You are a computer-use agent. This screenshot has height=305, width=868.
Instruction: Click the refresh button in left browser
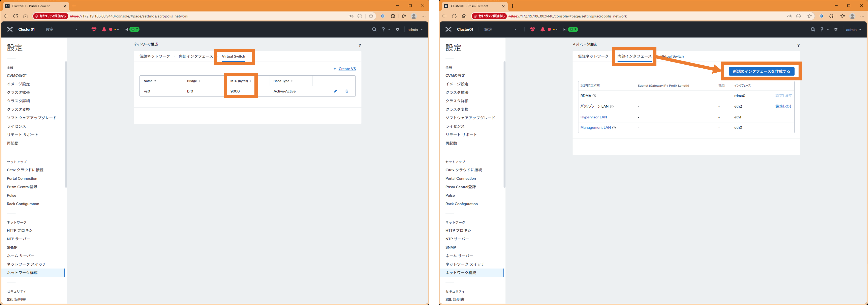coord(15,16)
